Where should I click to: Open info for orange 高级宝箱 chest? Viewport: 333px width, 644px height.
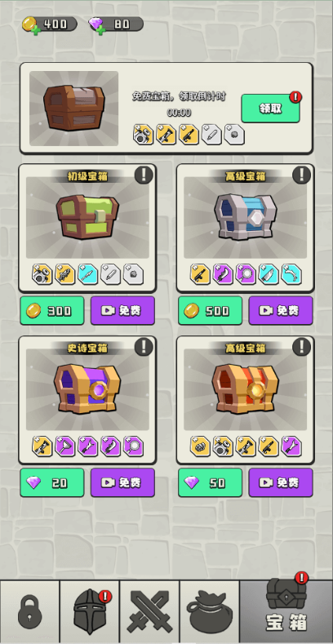click(x=301, y=347)
